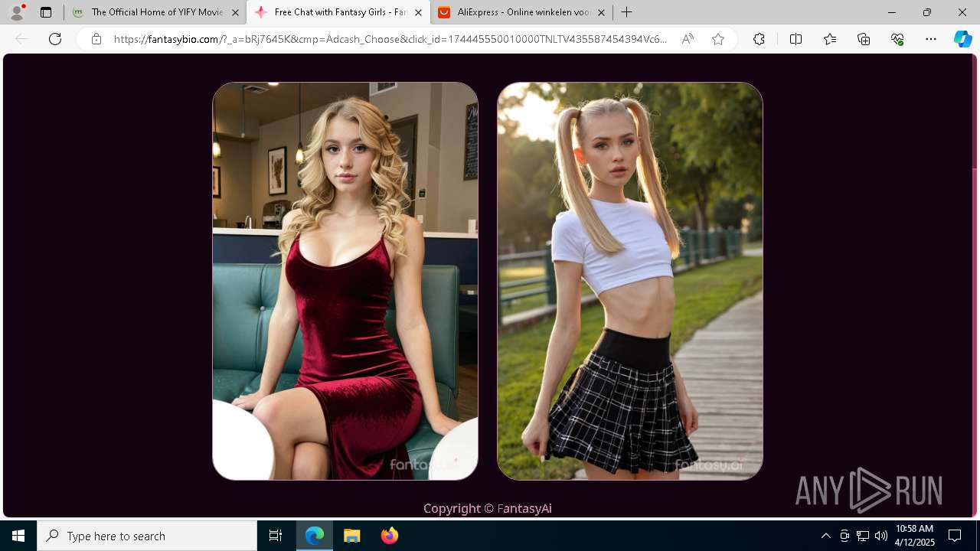The height and width of the screenshot is (551, 980).
Task: Add this page to favorites star
Action: 718,39
